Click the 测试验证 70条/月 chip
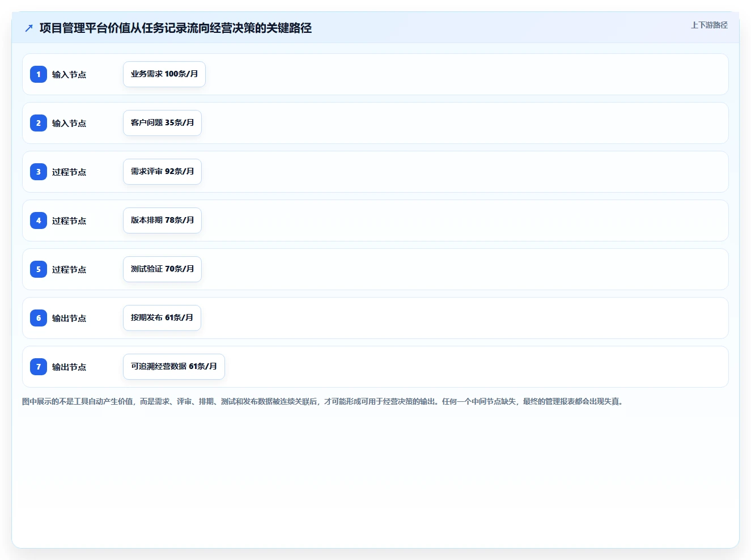Screen dimensions: 751x560 (x=162, y=269)
